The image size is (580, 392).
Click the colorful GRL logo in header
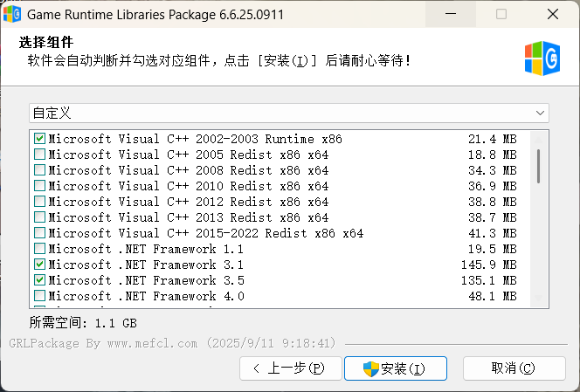click(542, 58)
